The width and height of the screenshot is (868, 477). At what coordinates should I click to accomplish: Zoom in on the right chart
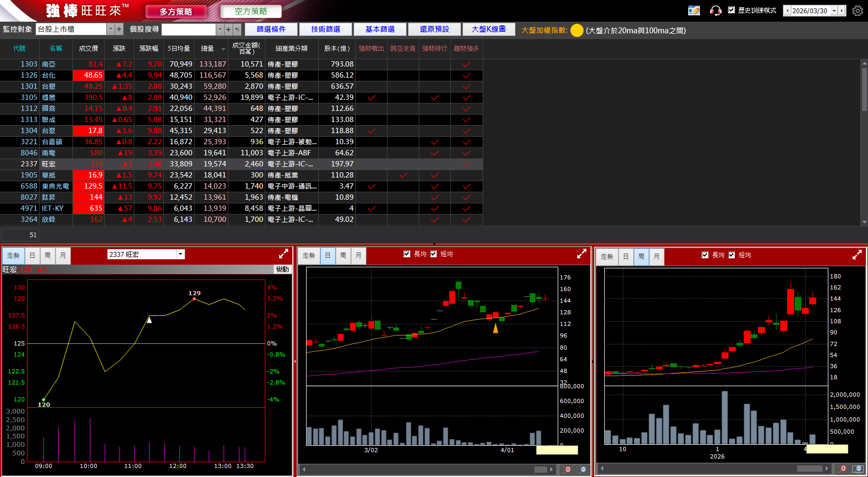[843, 469]
